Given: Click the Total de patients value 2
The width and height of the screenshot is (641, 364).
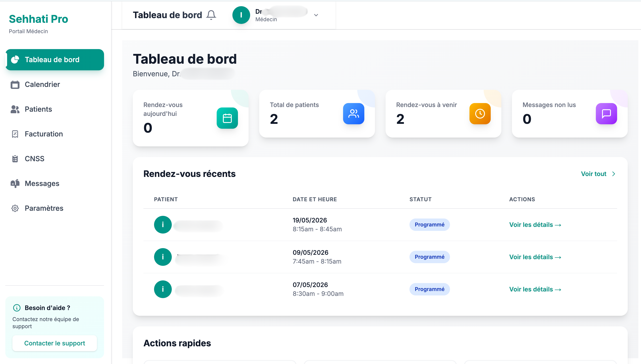Looking at the screenshot, I should coord(274,119).
